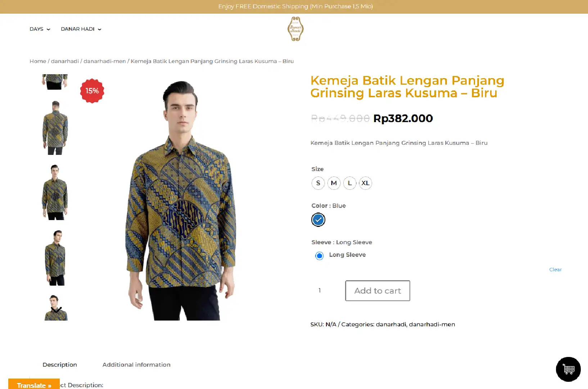Viewport: 588px width, 389px height.
Task: Open the danarhadi-men category link
Action: (x=432, y=324)
